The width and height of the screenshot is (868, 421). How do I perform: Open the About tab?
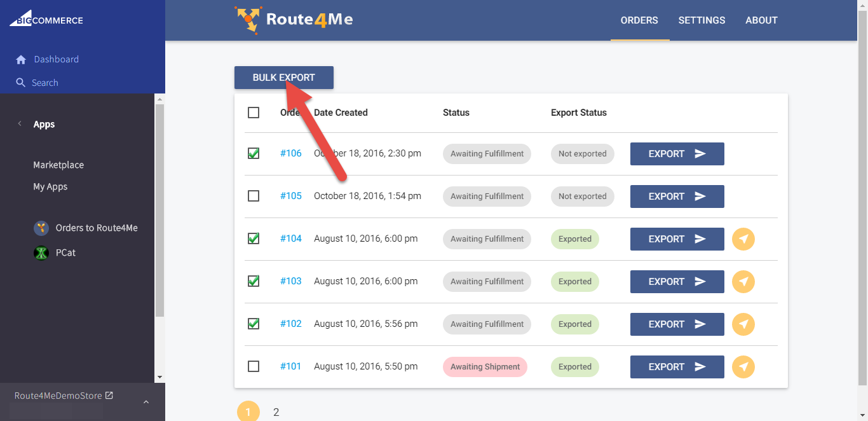pyautogui.click(x=761, y=20)
